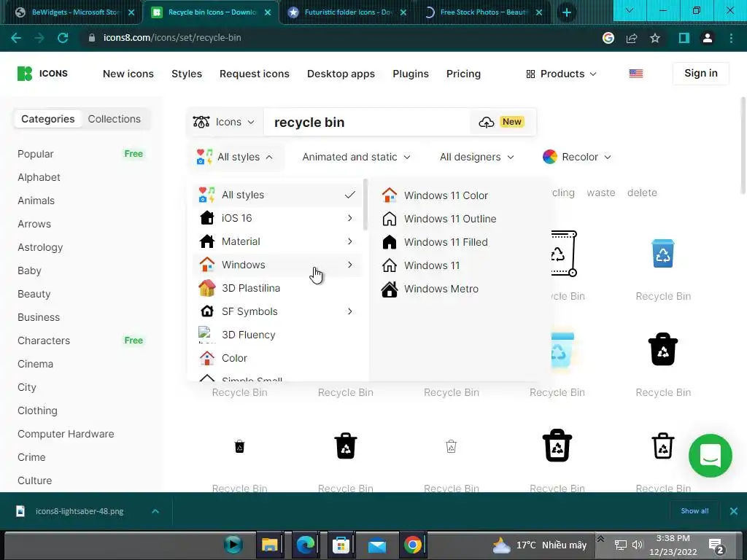The width and height of the screenshot is (747, 560).
Task: Select the black filled Recycle Bin icon right column
Action: pyautogui.click(x=662, y=349)
